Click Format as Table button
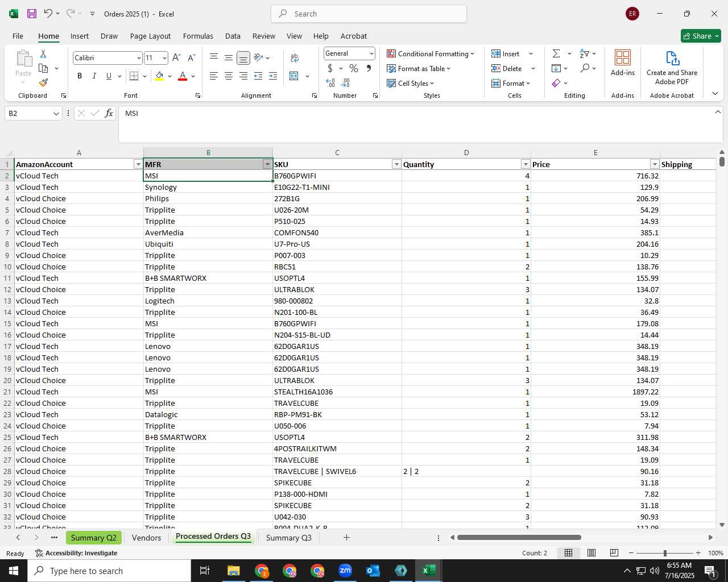 pos(419,68)
